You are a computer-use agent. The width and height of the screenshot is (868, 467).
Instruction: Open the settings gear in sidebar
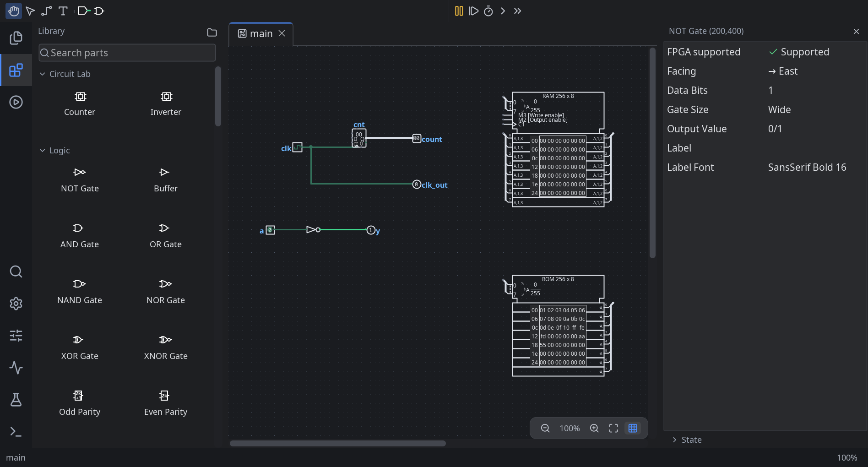16,304
